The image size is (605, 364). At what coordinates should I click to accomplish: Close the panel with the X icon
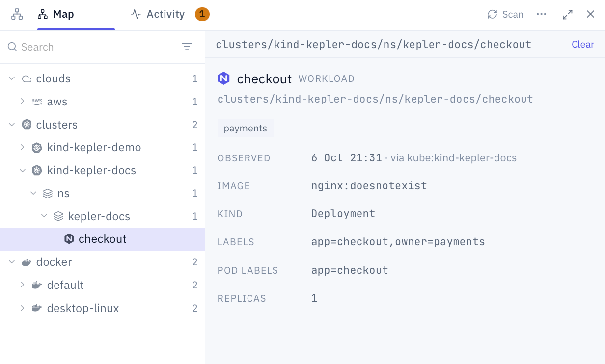point(591,14)
